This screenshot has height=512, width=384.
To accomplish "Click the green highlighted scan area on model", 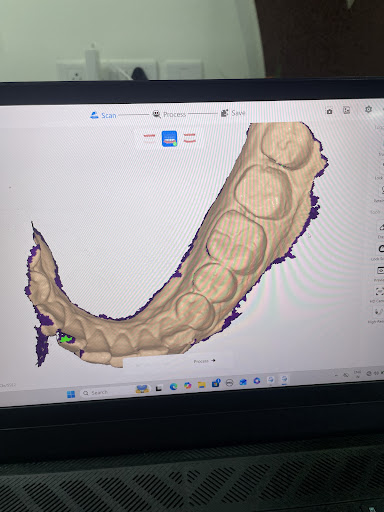I will click(66, 339).
